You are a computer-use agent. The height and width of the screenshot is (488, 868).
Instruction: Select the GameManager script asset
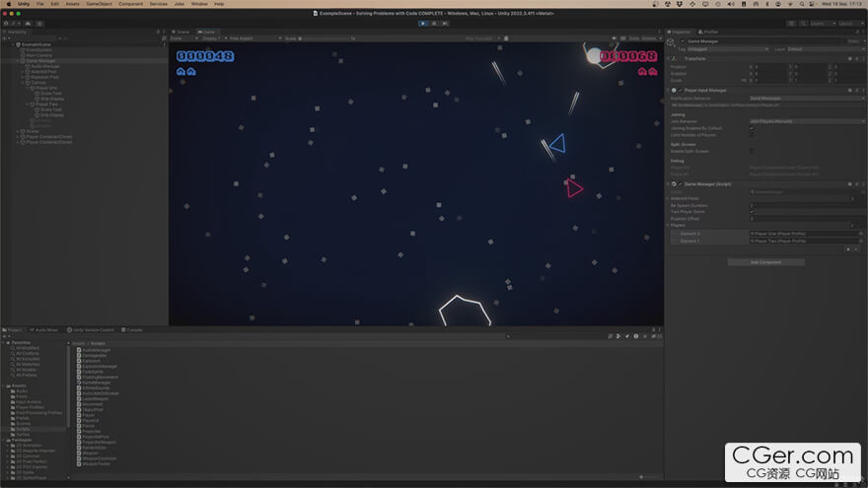tap(96, 383)
